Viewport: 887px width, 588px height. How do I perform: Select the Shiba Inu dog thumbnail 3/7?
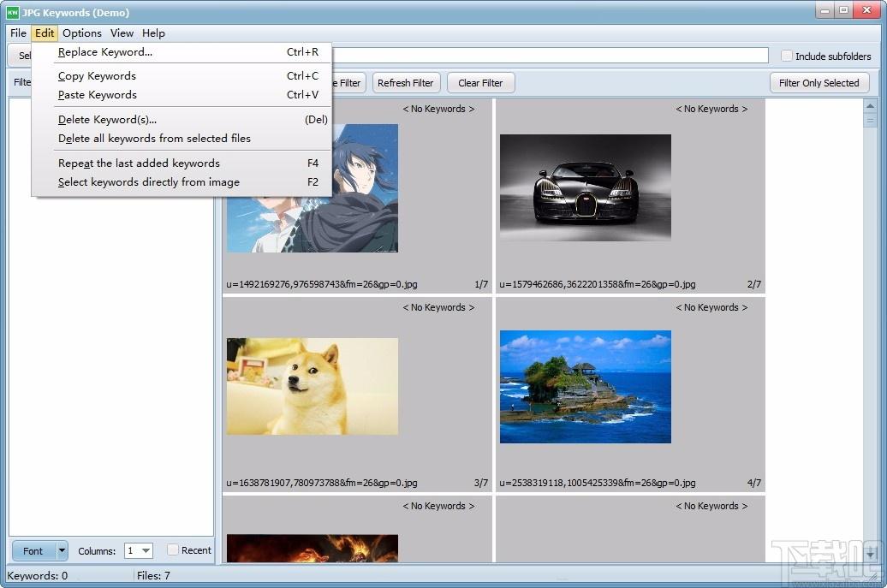313,386
